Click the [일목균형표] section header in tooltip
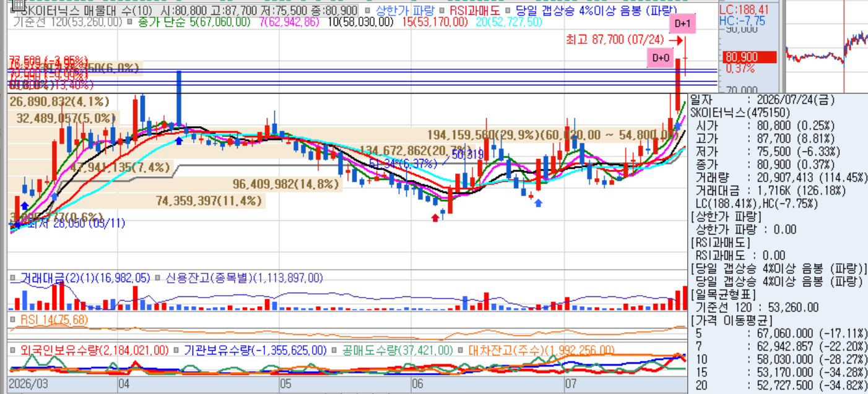 723,294
